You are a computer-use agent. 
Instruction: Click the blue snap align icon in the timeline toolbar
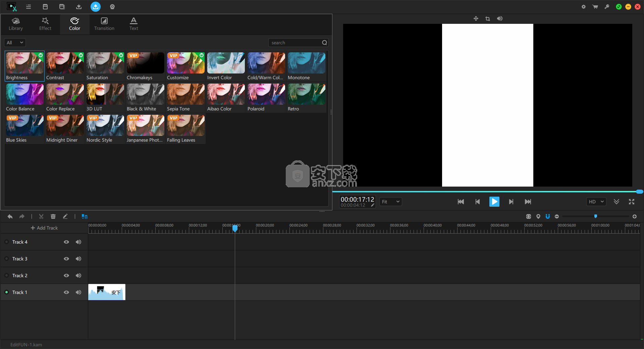tap(85, 216)
